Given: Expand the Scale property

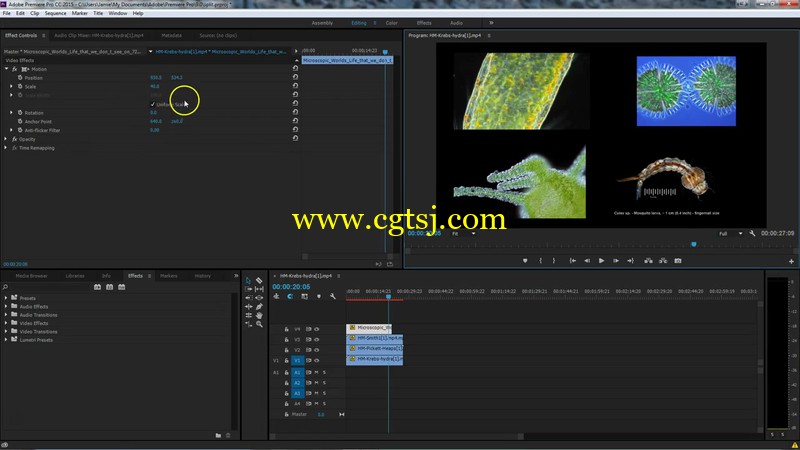Looking at the screenshot, I should pyautogui.click(x=11, y=86).
